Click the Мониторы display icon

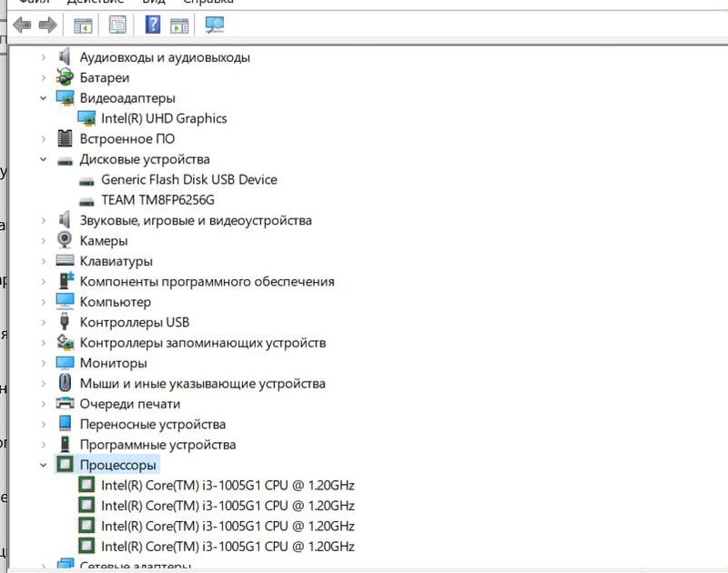pos(65,362)
